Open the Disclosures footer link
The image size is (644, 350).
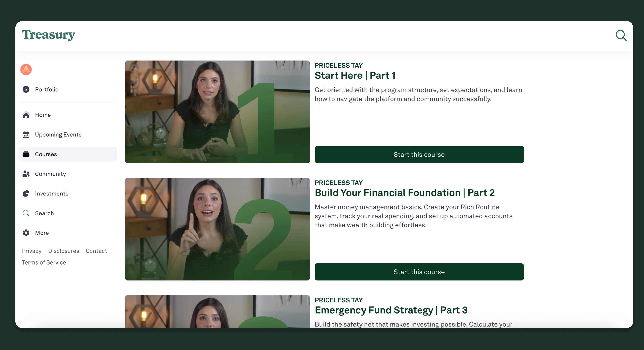64,251
